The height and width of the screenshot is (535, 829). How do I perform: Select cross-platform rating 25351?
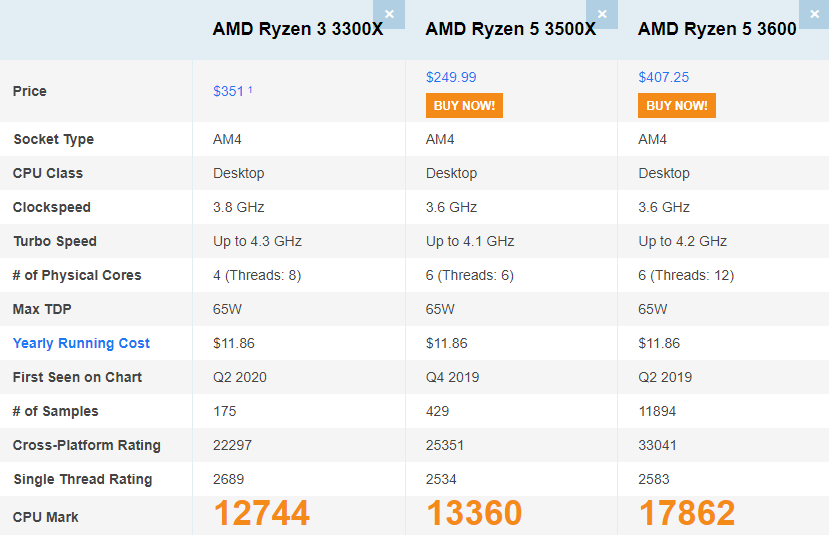coord(445,445)
